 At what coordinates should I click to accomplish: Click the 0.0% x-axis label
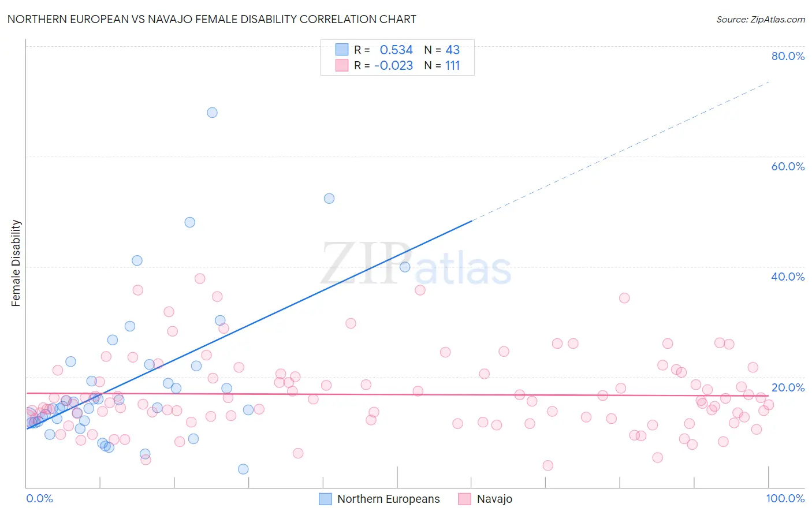tap(39, 498)
